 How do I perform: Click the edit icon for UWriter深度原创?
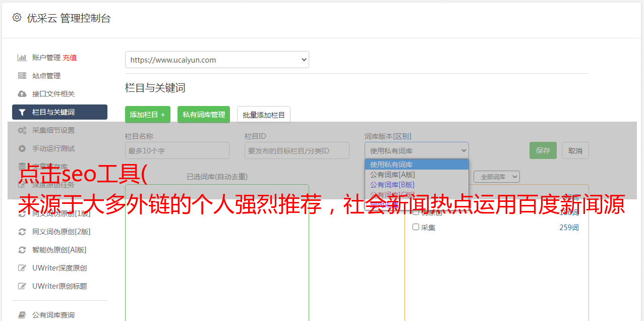[22, 268]
